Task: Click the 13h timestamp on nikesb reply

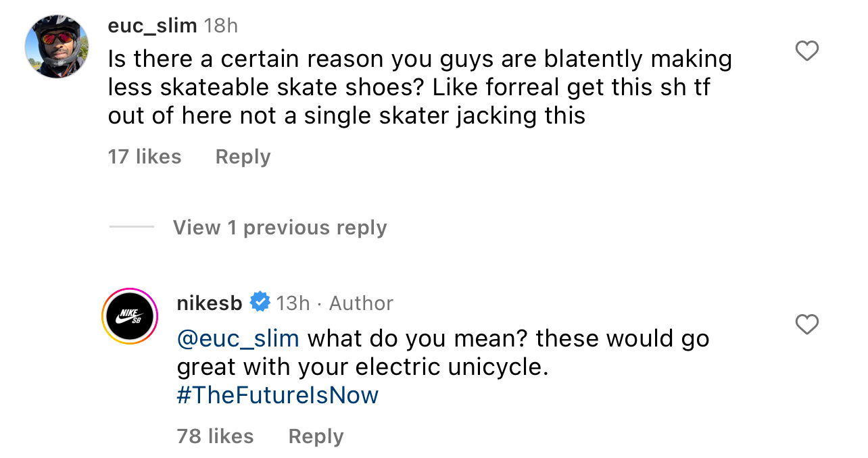Action: point(293,303)
